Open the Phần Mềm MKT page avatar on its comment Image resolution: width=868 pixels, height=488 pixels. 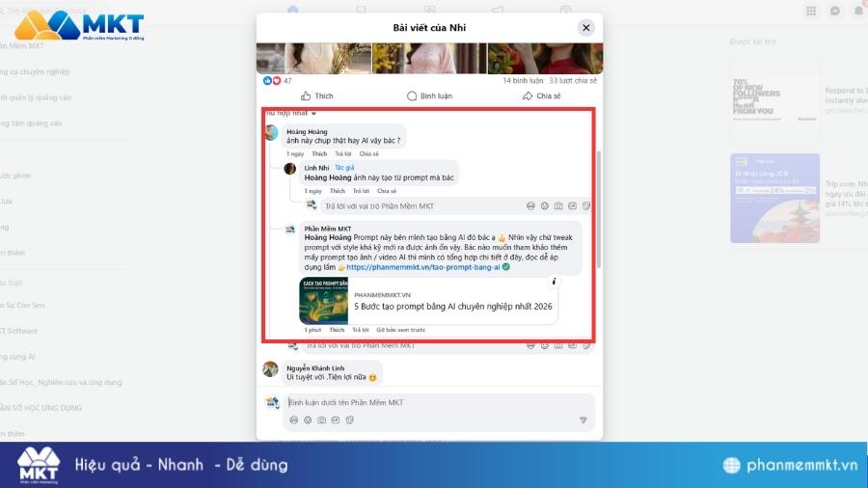point(290,230)
